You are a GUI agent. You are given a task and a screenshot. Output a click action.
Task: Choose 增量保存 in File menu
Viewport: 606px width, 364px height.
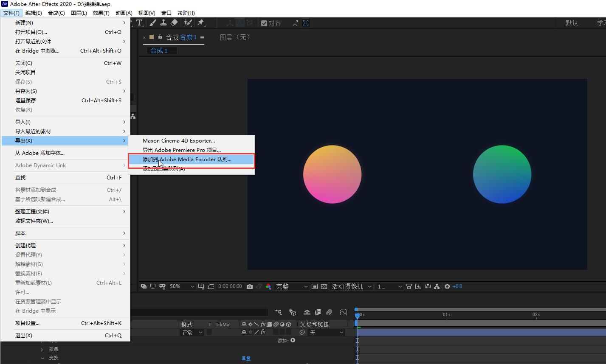point(66,101)
